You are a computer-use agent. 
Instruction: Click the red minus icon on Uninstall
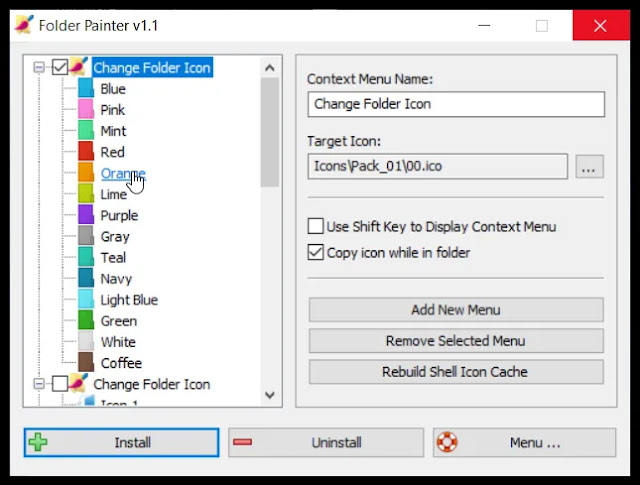(x=242, y=442)
